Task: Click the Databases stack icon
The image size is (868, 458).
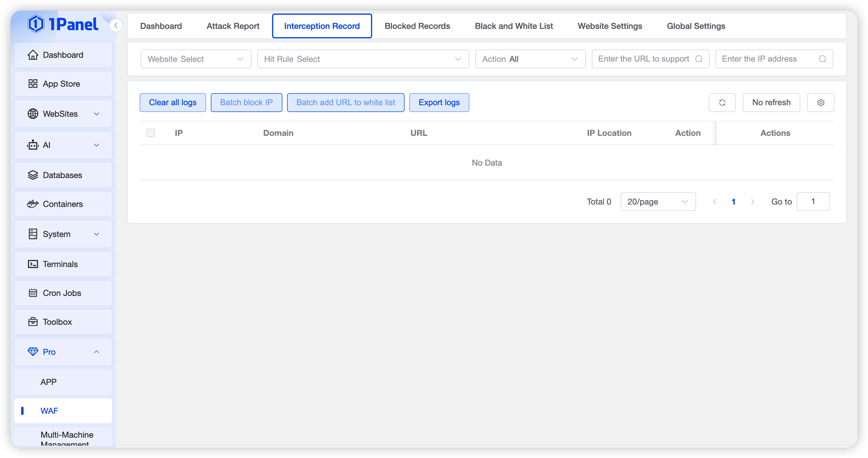Action: tap(33, 175)
